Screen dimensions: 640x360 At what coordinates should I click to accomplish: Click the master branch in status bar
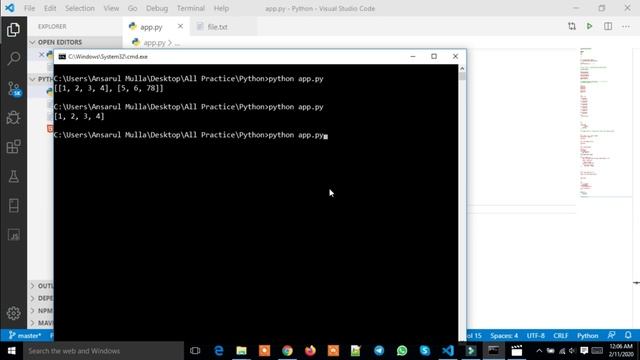[x=25, y=336]
